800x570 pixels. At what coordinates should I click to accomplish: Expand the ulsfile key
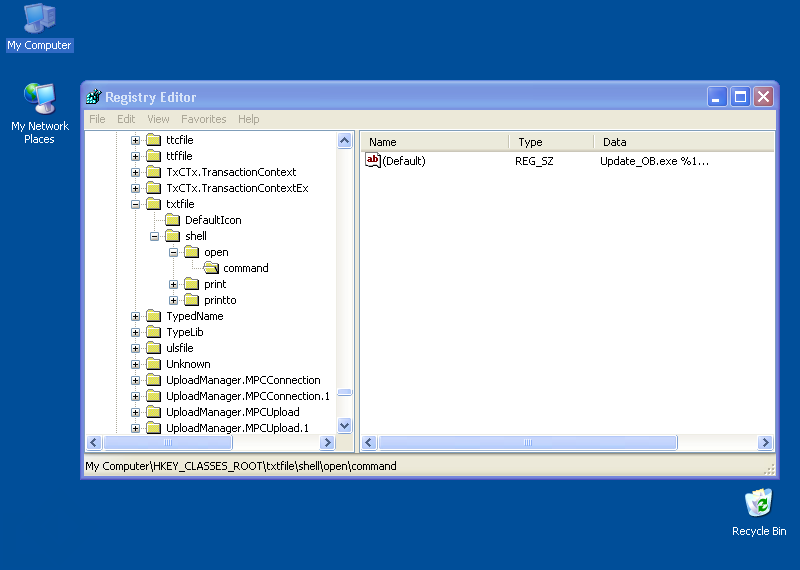[x=135, y=349]
